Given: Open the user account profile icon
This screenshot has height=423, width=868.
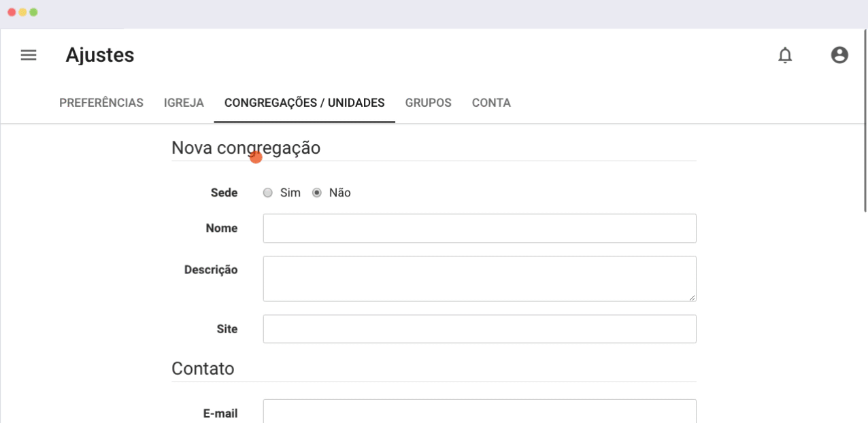Looking at the screenshot, I should [x=839, y=55].
